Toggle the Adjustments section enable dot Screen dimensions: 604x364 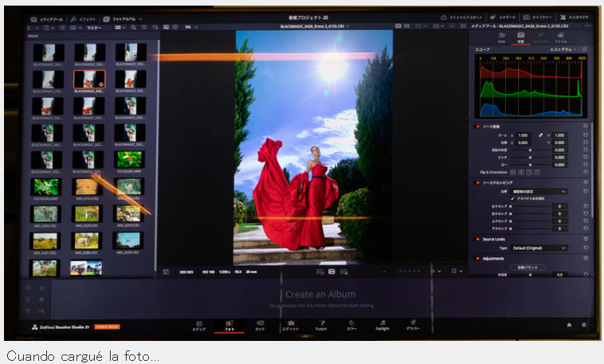477,258
